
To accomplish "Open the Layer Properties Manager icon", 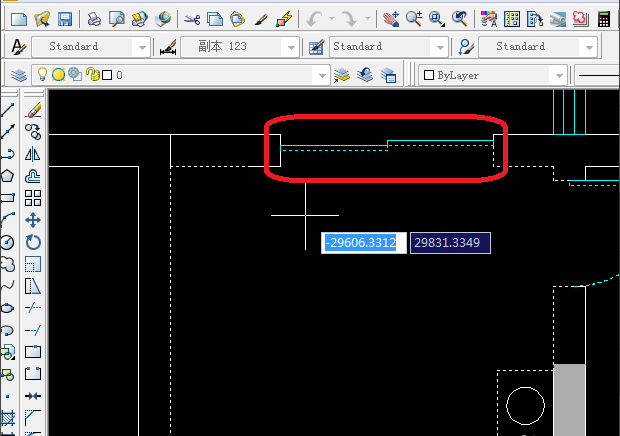I will click(19, 74).
